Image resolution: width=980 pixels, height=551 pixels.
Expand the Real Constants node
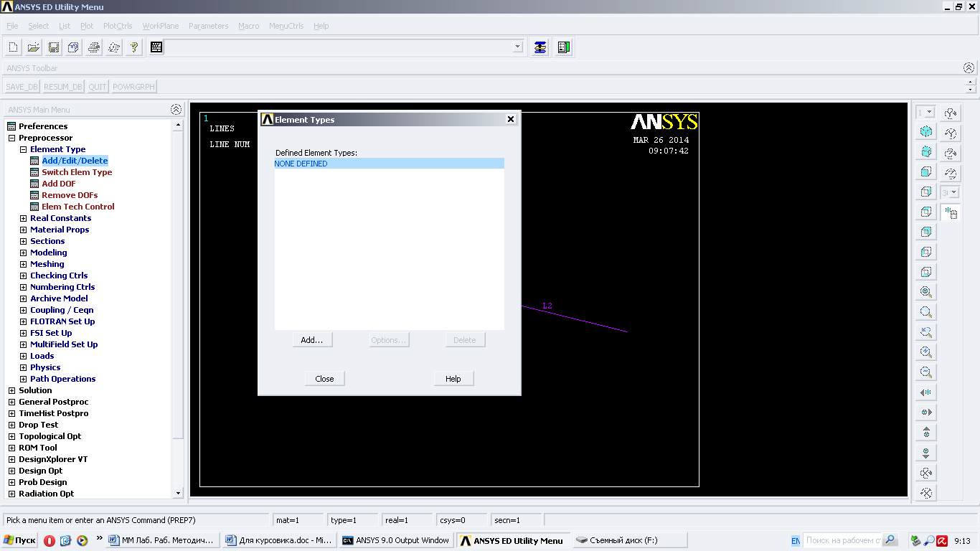23,218
